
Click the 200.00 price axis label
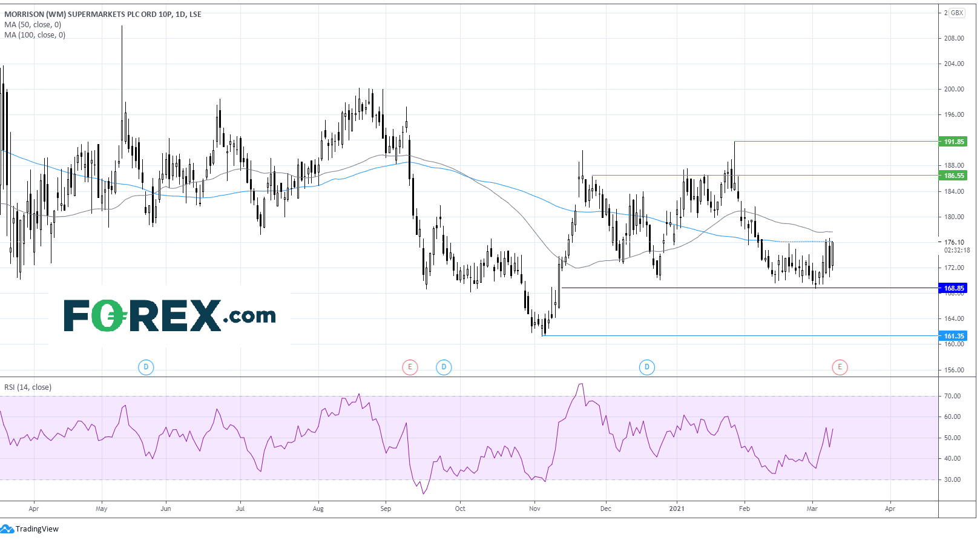(x=954, y=89)
